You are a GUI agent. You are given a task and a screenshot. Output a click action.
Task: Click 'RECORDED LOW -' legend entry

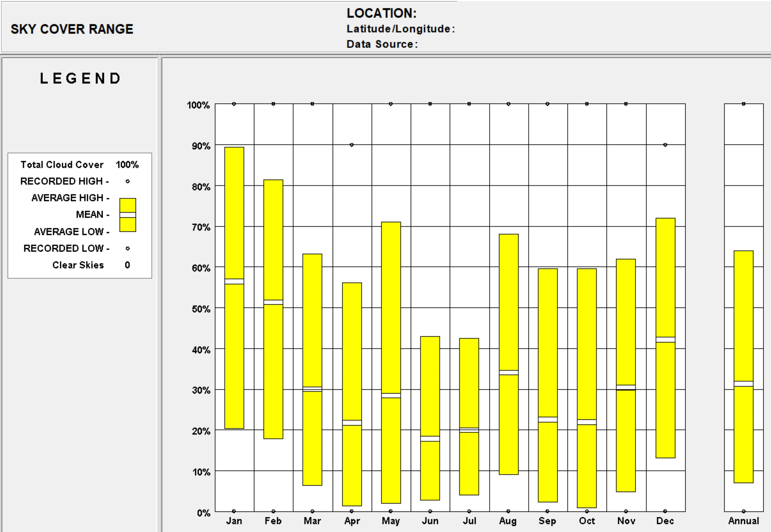tap(66, 248)
